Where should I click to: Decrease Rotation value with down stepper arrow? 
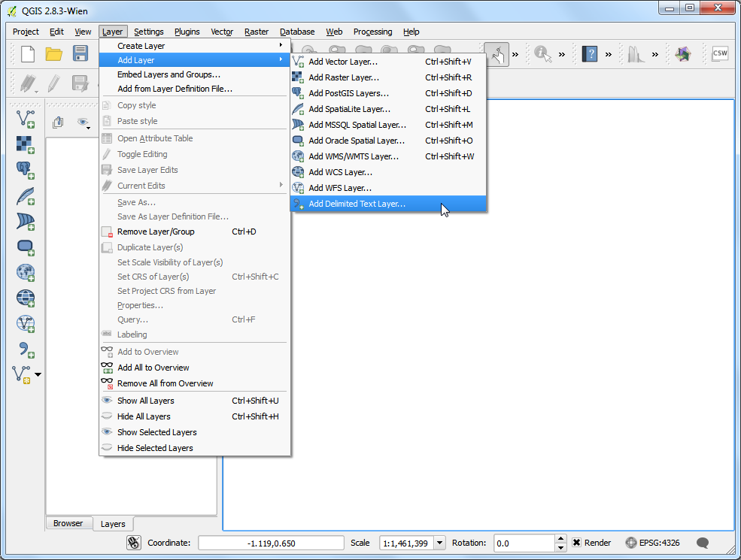pyautogui.click(x=560, y=547)
